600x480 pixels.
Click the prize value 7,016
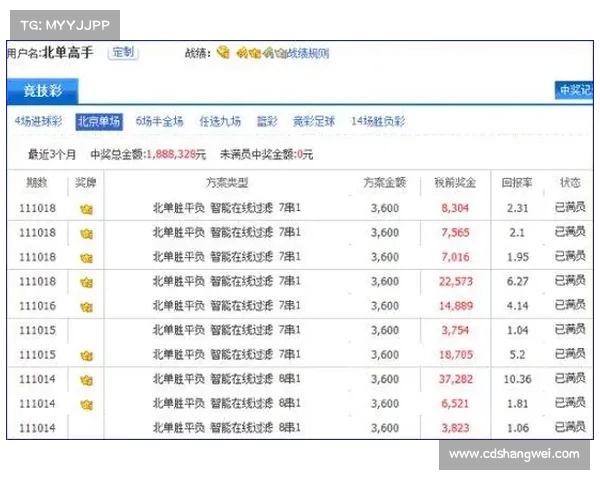[x=455, y=257]
